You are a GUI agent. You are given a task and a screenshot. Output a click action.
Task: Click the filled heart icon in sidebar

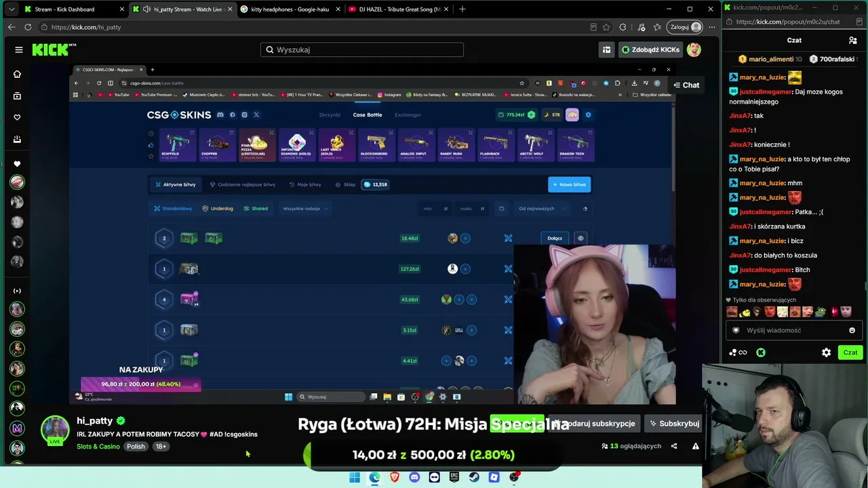coord(17,163)
